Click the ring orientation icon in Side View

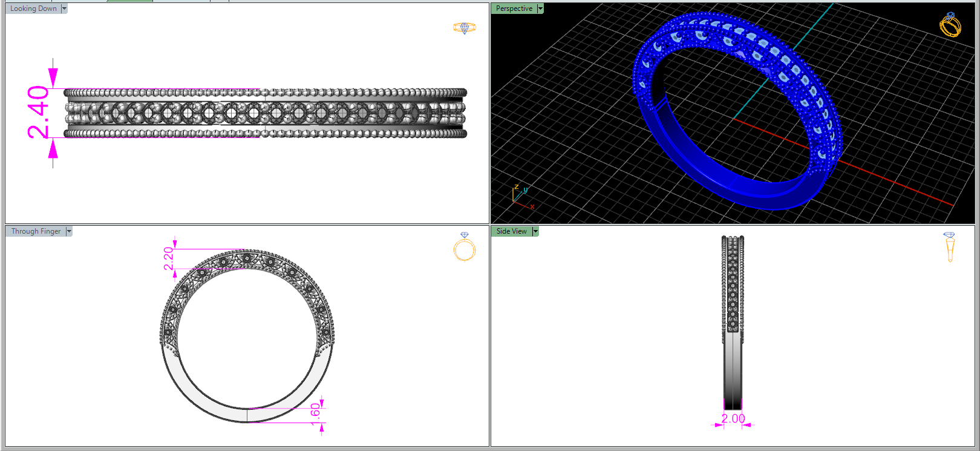tap(950, 247)
